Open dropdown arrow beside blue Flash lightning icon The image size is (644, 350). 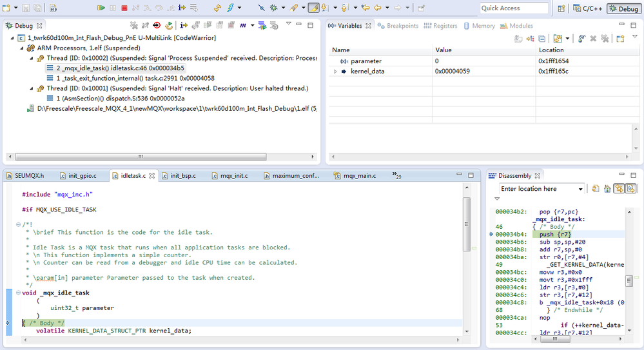click(239, 8)
